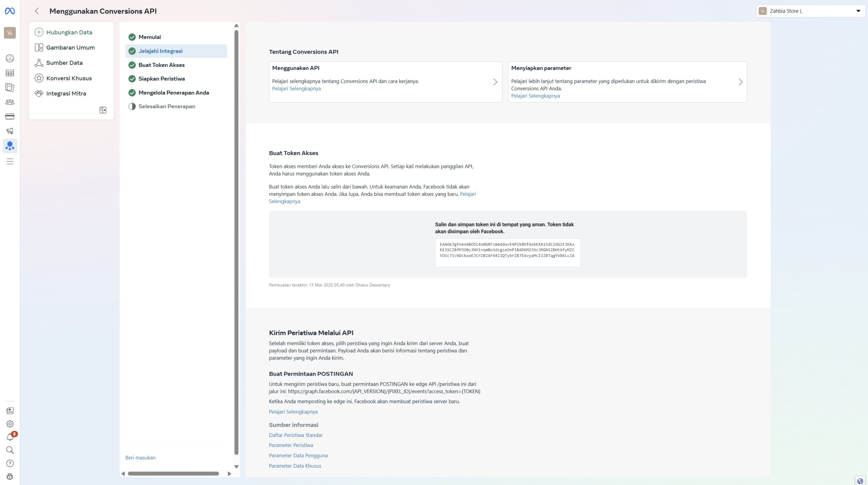This screenshot has width=868, height=485.
Task: Open the Zahbia Store account dropdown
Action: pyautogui.click(x=810, y=11)
